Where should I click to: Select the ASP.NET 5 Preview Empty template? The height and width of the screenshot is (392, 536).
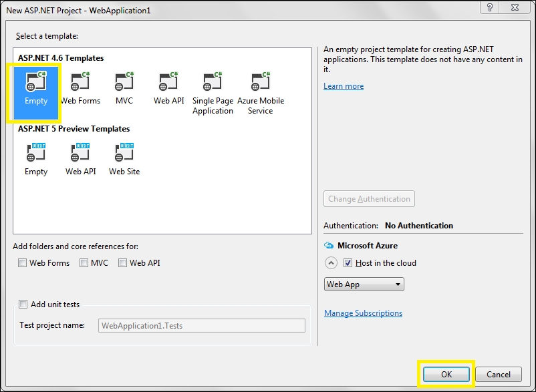pyautogui.click(x=36, y=159)
